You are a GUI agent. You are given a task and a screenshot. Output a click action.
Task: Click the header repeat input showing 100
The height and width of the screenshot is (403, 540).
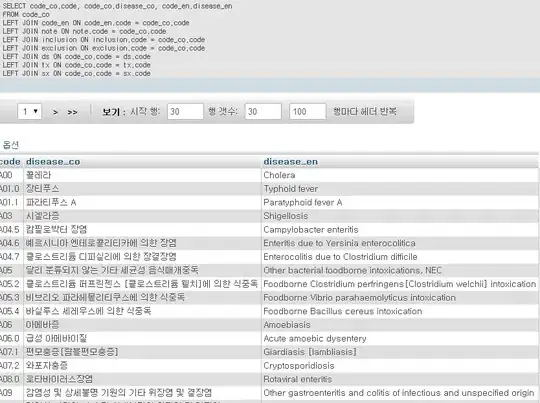pyautogui.click(x=308, y=112)
